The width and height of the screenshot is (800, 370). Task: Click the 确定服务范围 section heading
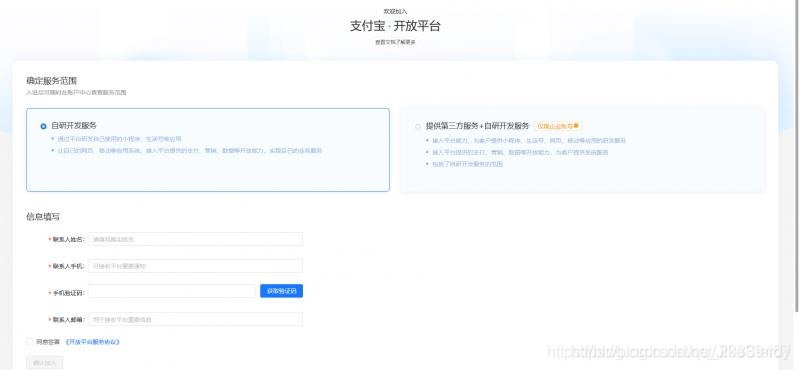coord(52,81)
